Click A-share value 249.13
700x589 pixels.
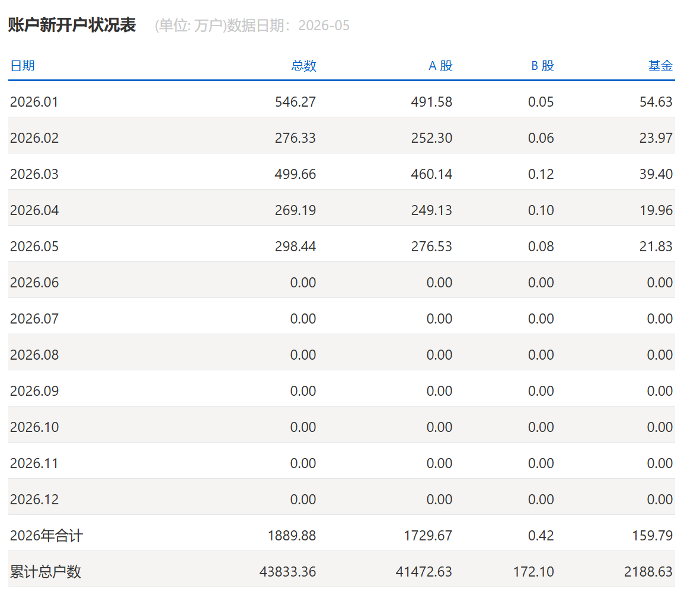(431, 210)
